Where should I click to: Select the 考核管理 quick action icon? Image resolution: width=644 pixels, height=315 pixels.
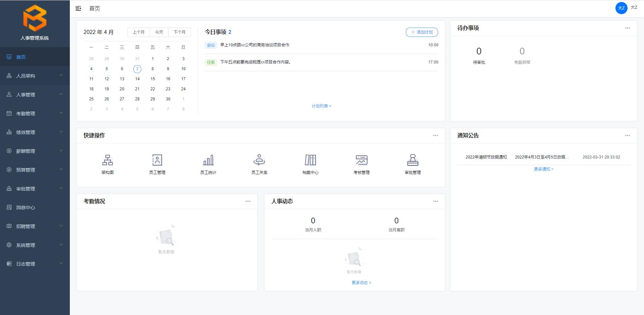362,160
